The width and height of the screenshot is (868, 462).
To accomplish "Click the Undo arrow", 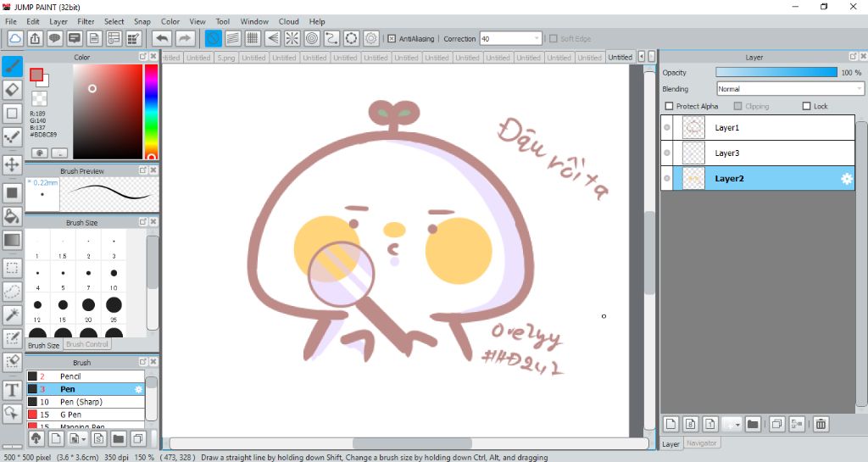I will click(162, 39).
